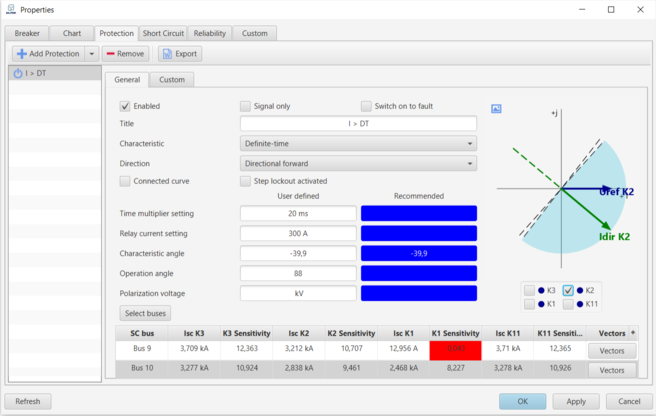Click the vector diagram image icon
The image size is (656, 416).
pyautogui.click(x=496, y=109)
